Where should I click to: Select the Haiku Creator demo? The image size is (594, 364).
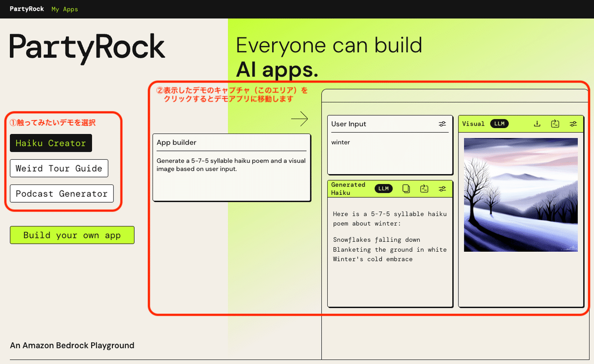click(51, 143)
